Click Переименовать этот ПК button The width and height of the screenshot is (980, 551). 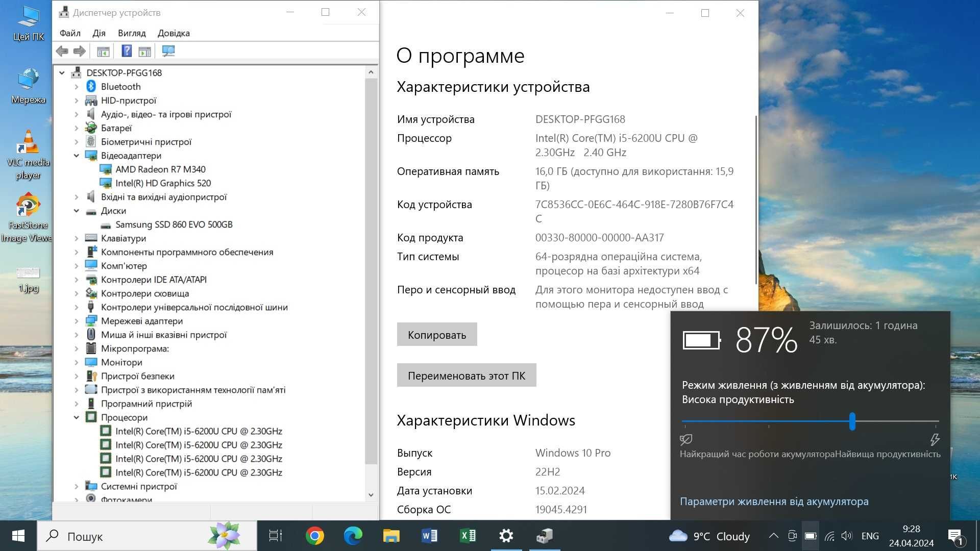click(x=467, y=375)
